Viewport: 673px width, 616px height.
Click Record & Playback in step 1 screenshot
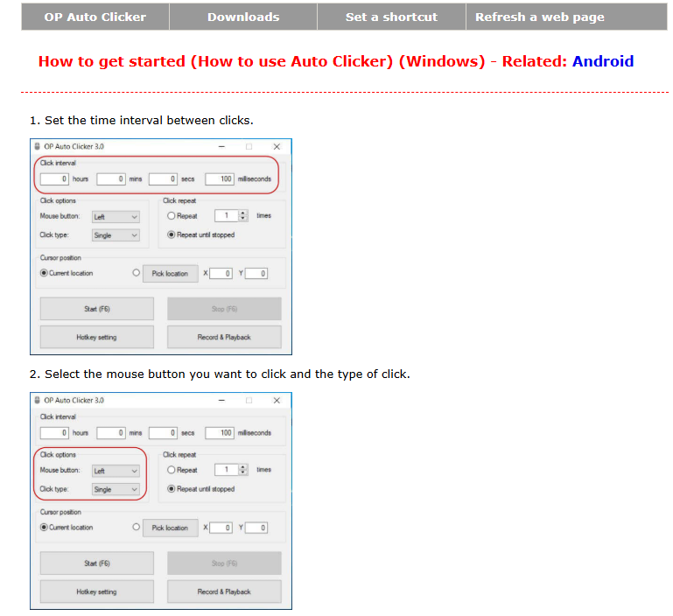(x=224, y=337)
